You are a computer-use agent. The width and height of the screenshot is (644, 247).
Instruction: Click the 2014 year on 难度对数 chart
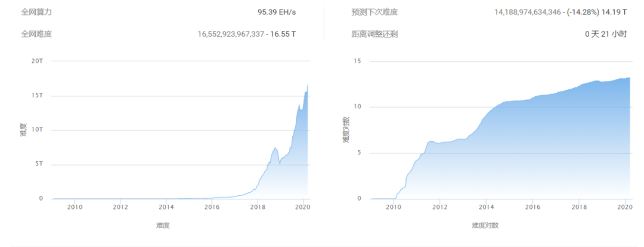tap(486, 207)
